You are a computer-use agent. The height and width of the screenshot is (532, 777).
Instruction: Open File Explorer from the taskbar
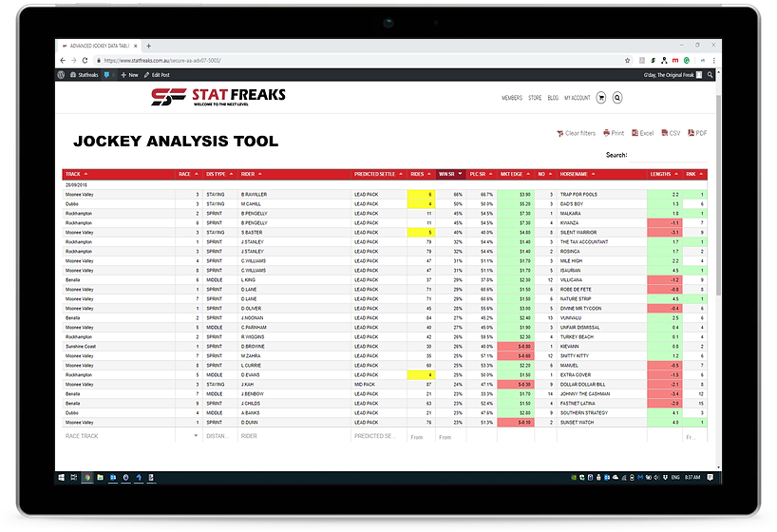(x=100, y=478)
